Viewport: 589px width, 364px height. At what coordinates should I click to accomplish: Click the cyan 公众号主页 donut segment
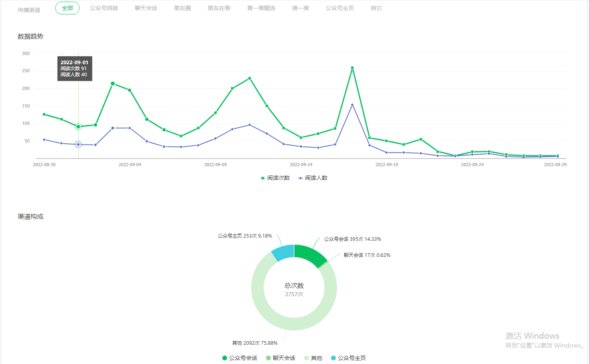click(284, 252)
